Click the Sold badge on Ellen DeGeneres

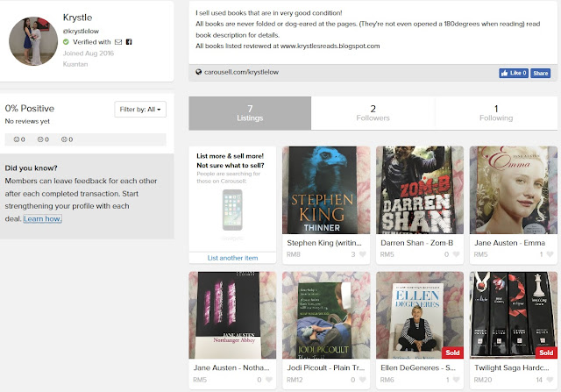tap(452, 353)
